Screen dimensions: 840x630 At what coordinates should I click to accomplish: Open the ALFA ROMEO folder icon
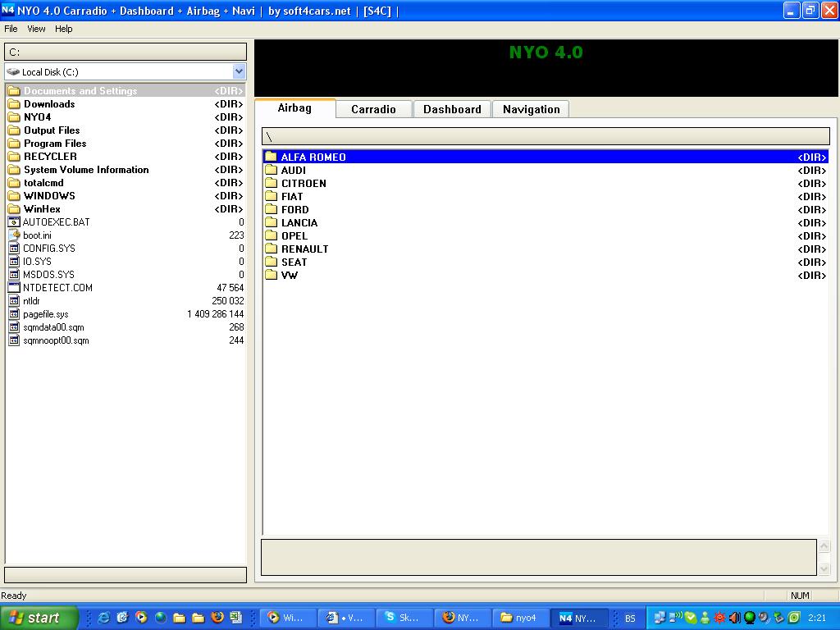click(x=272, y=157)
